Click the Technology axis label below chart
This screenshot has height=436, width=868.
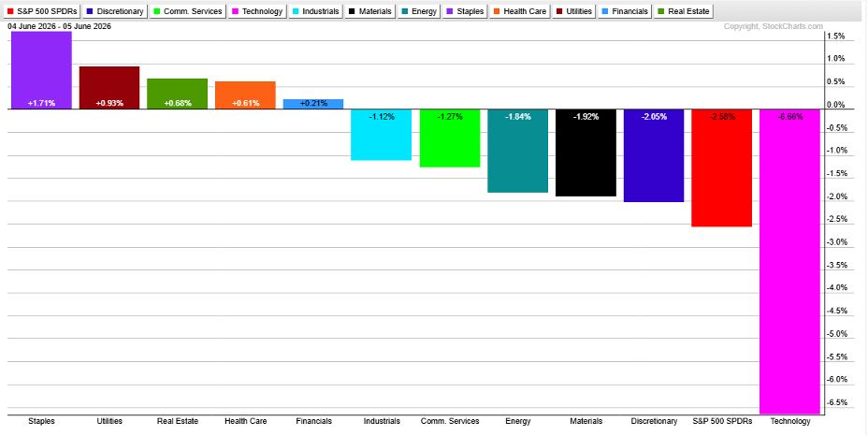790,421
